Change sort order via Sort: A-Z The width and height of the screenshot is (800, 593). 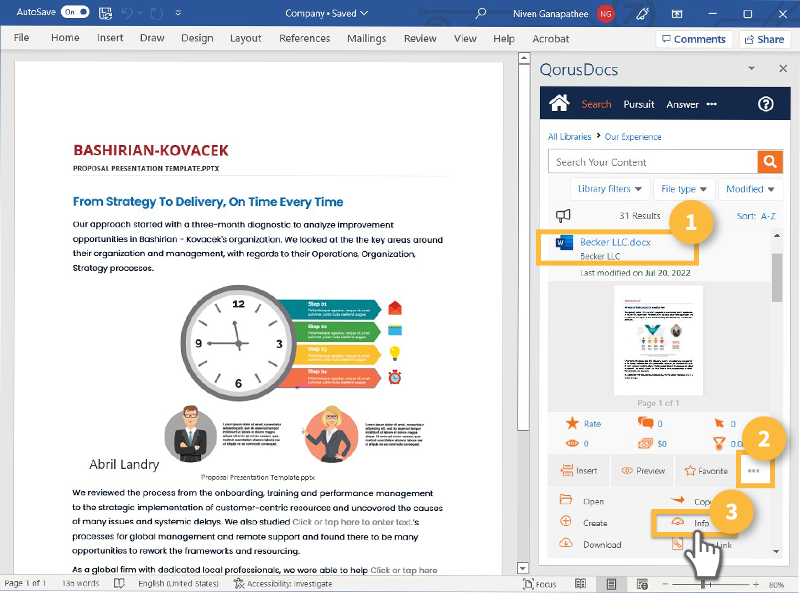click(756, 216)
